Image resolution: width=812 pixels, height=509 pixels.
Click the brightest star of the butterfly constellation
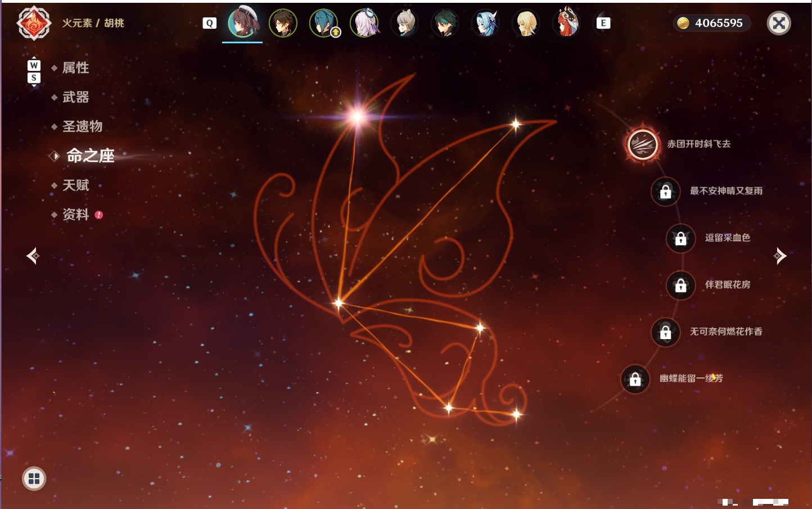(x=357, y=116)
